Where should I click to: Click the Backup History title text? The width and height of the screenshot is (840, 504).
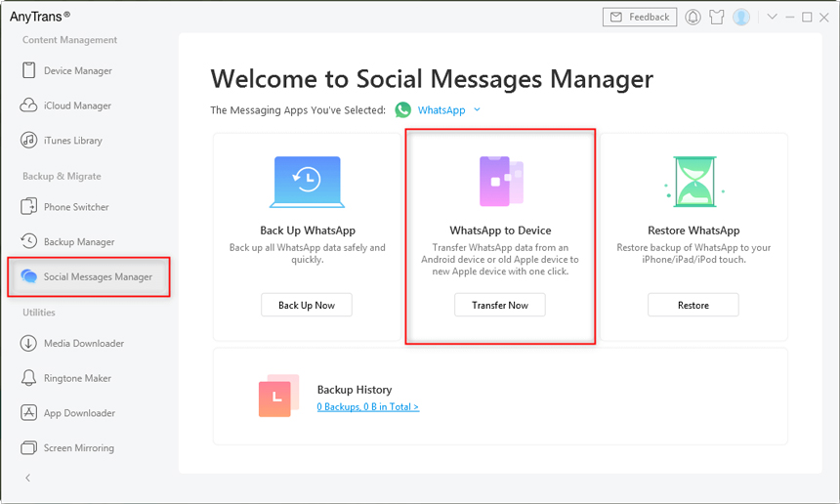tap(355, 390)
